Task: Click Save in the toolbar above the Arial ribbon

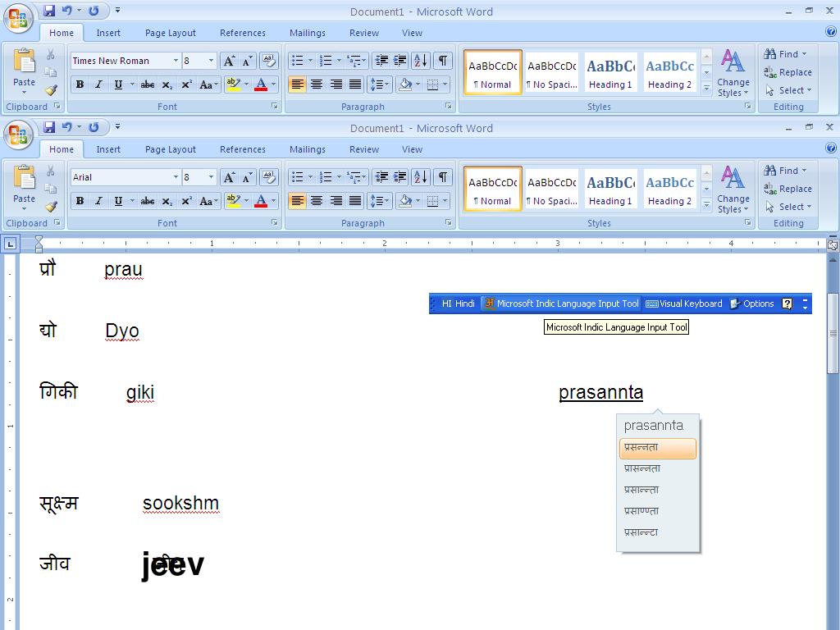Action: click(49, 127)
